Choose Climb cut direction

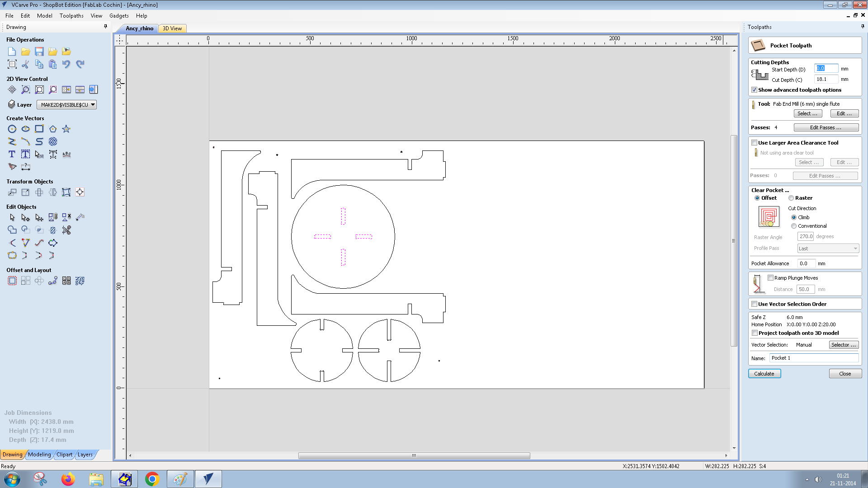pos(794,217)
